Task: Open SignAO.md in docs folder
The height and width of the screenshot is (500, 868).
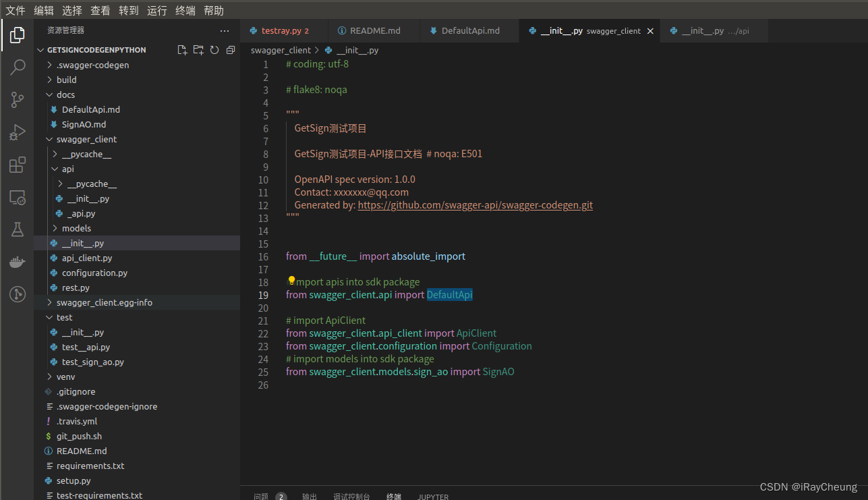Action: pos(137,124)
